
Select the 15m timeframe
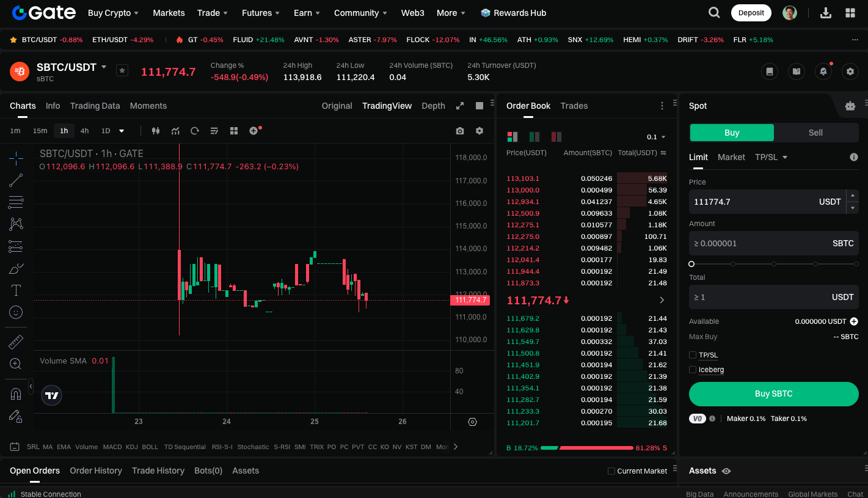[40, 131]
